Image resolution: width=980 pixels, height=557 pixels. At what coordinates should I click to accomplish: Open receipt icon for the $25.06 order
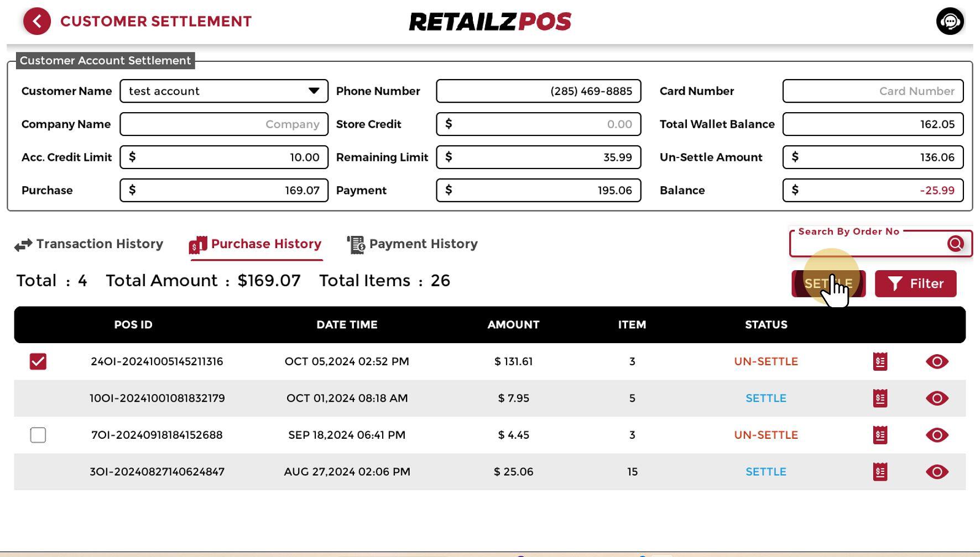pos(880,472)
